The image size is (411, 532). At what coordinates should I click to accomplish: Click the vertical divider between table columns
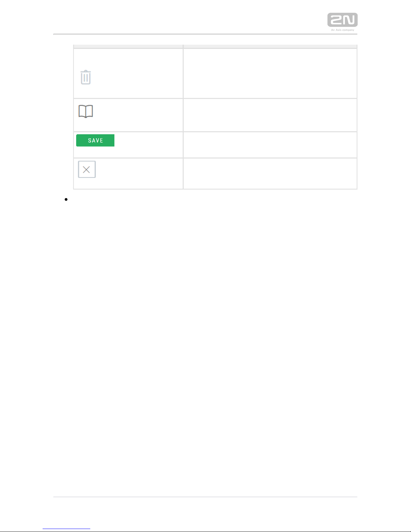[x=183, y=117]
